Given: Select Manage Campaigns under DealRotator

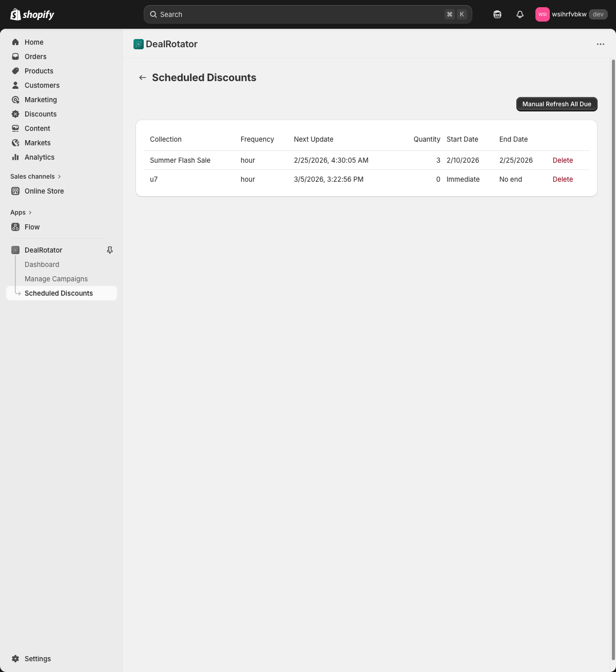Looking at the screenshot, I should (56, 279).
